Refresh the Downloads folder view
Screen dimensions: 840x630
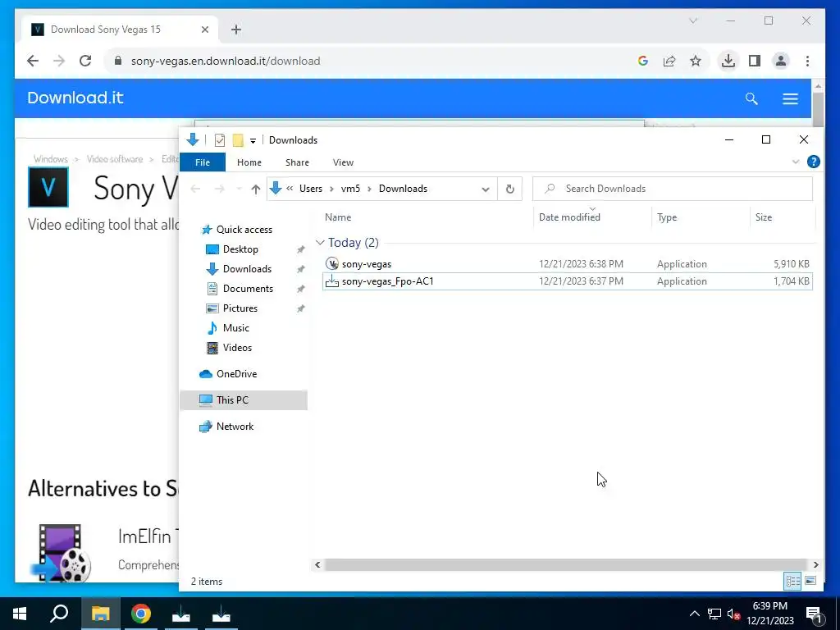tap(510, 189)
